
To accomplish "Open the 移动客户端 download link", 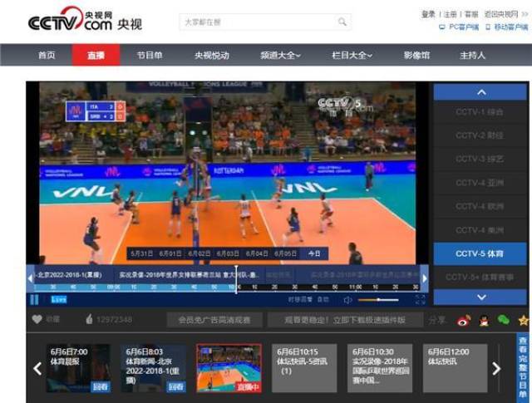I will click(x=507, y=27).
